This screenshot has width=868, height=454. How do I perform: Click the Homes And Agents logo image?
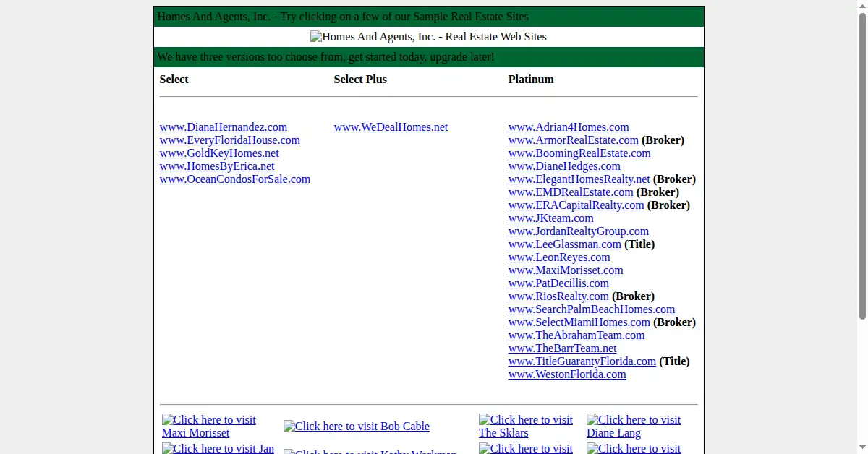428,37
